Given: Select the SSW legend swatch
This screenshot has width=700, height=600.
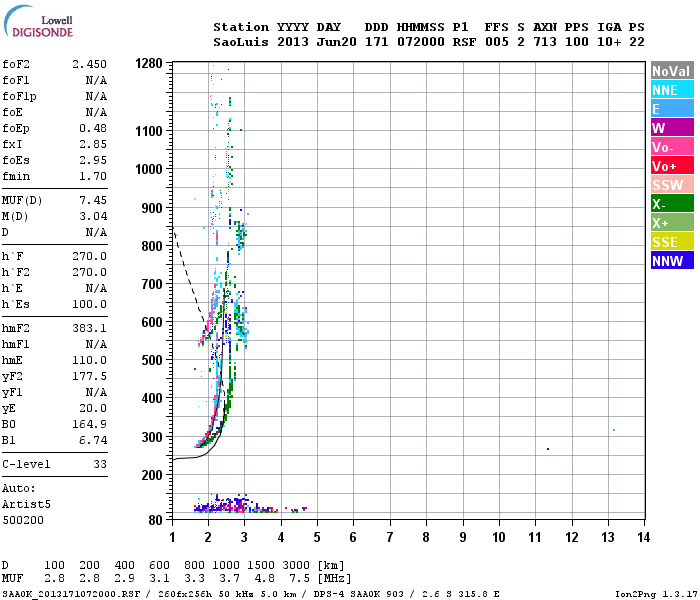Looking at the screenshot, I should tap(672, 185).
